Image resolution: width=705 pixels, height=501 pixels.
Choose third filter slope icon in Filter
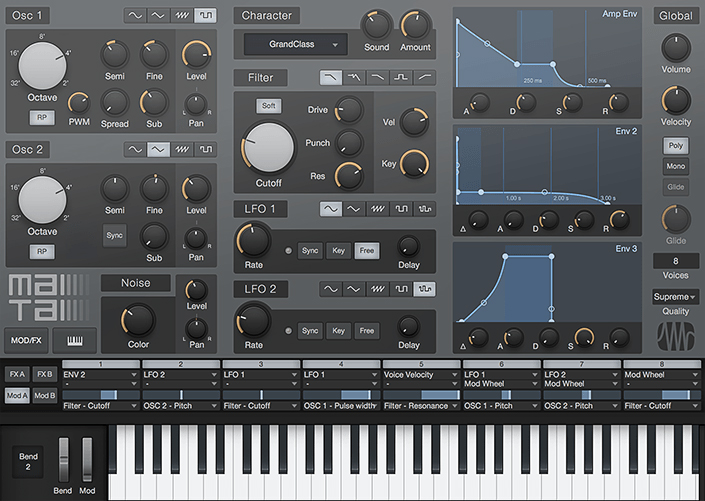(x=378, y=77)
